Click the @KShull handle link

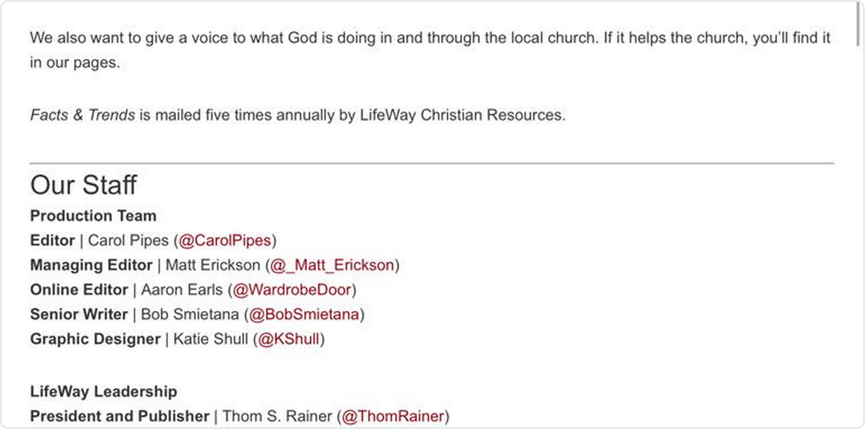[x=289, y=339]
